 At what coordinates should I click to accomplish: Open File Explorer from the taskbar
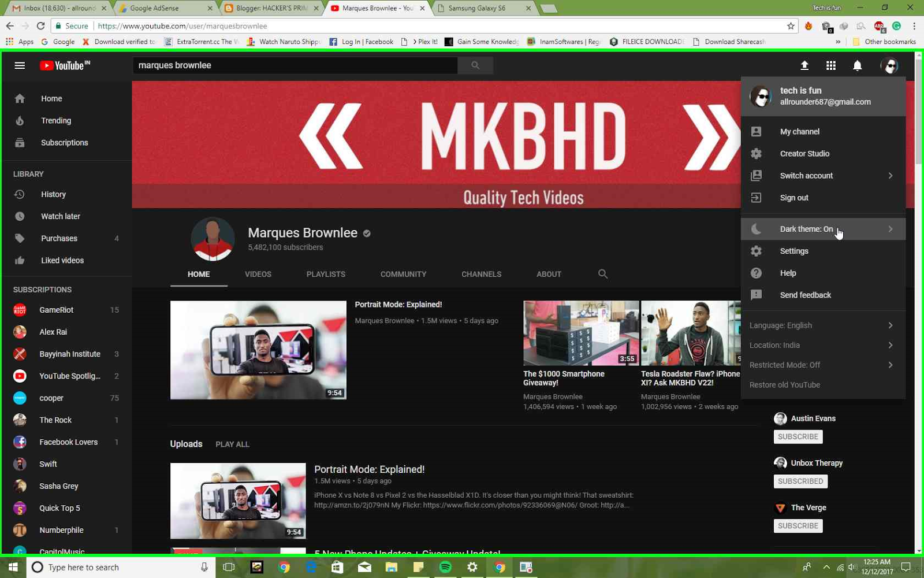pos(392,567)
